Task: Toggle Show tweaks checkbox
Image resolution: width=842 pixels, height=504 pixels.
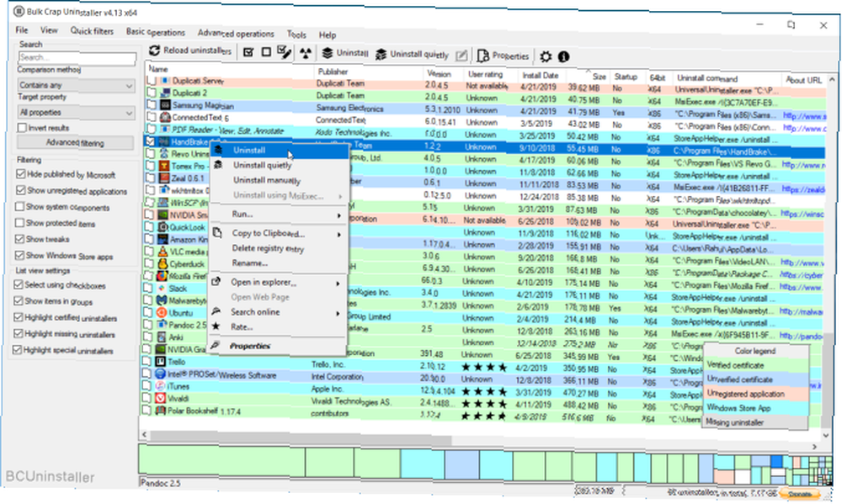Action: (20, 239)
